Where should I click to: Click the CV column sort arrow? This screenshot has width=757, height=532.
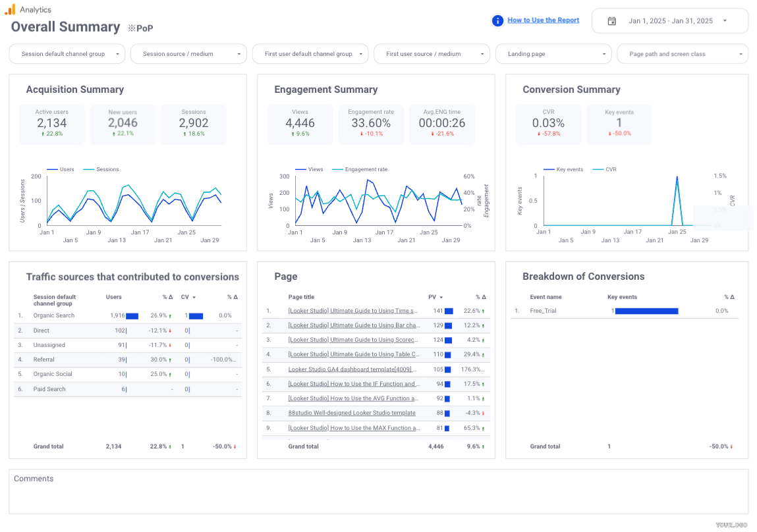[194, 297]
